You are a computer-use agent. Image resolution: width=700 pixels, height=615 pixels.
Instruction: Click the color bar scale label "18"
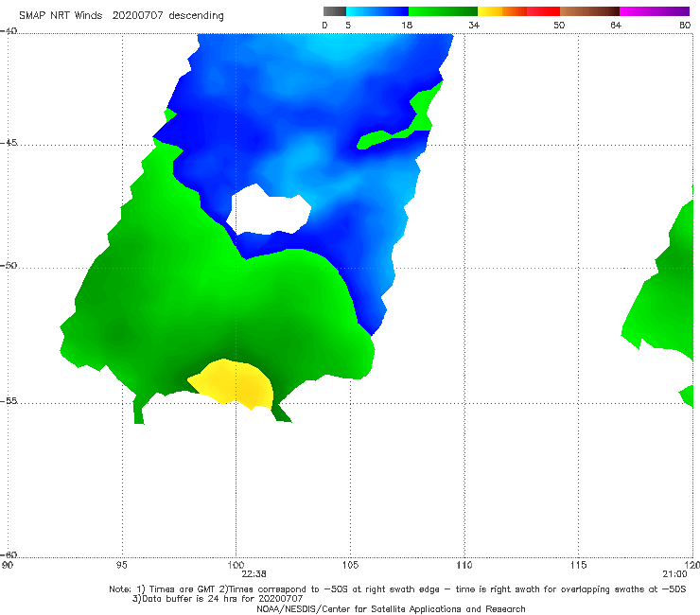407,25
